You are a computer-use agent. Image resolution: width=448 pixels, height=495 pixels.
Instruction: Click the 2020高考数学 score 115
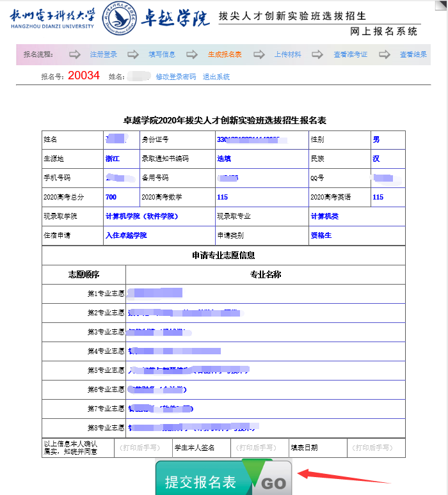tap(223, 197)
